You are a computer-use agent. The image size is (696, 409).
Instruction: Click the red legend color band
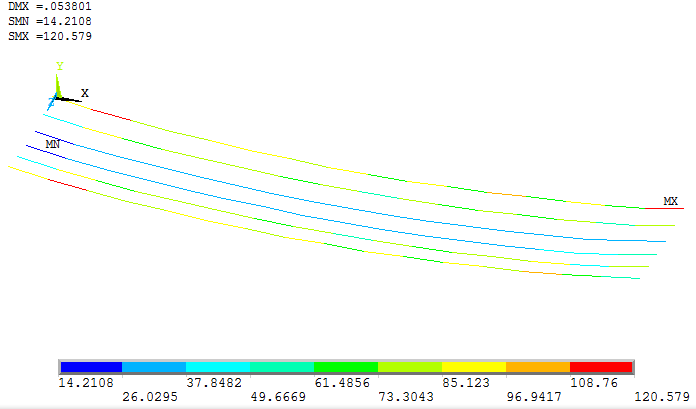601,367
